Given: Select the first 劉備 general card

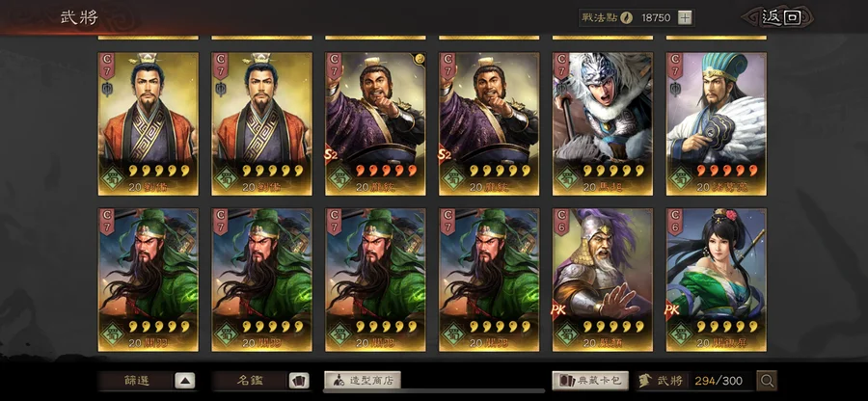Looking at the screenshot, I should [x=148, y=124].
